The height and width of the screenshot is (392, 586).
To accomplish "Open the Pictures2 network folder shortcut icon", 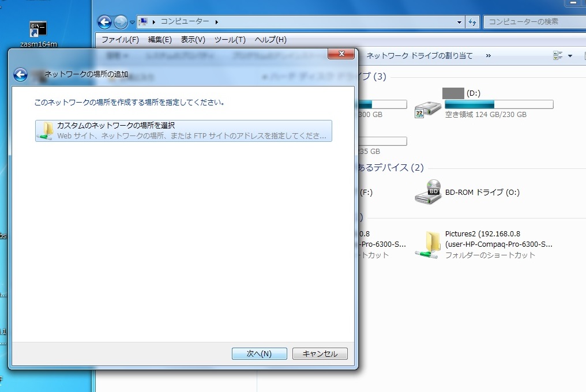I will 427,244.
